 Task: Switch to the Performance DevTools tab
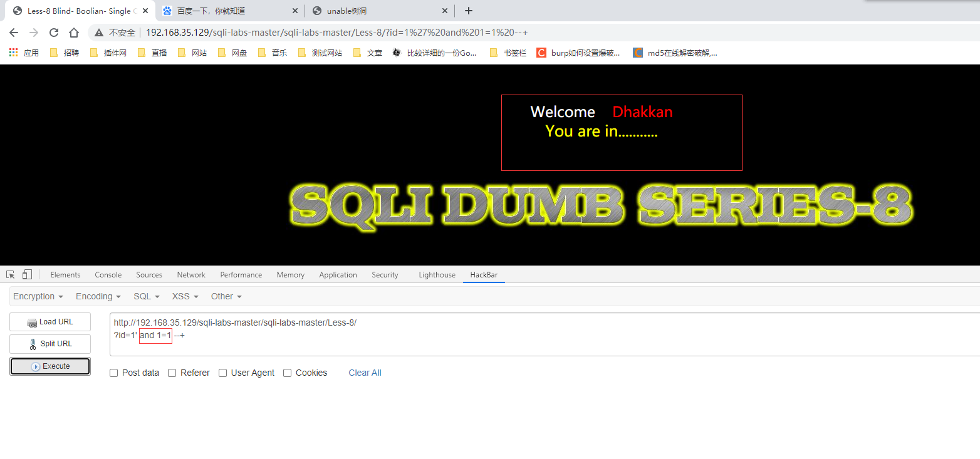coord(241,275)
